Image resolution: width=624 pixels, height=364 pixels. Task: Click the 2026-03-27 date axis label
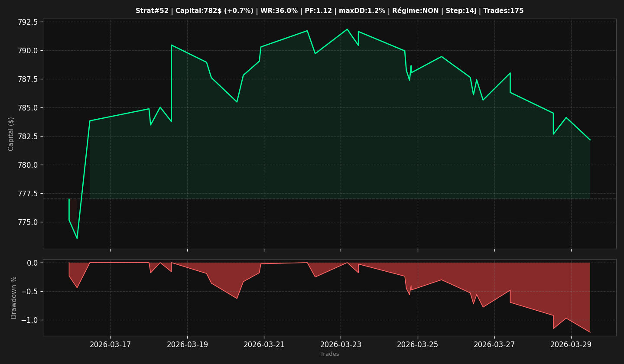(494, 344)
